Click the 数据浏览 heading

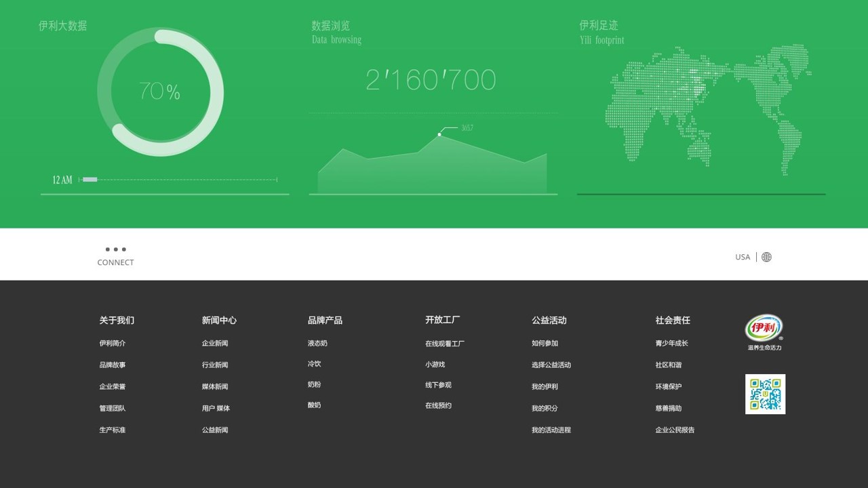(x=331, y=26)
